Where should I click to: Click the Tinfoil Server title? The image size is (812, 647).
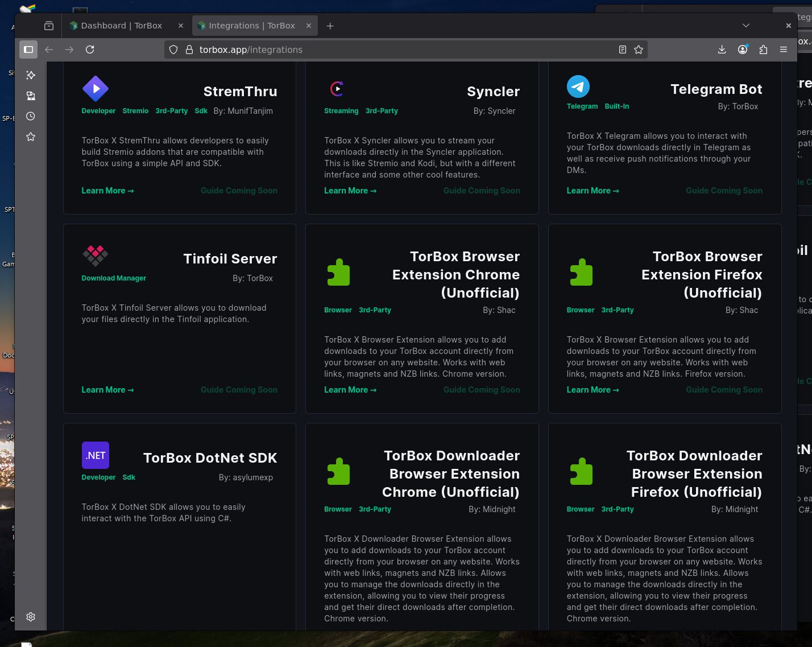tap(230, 259)
